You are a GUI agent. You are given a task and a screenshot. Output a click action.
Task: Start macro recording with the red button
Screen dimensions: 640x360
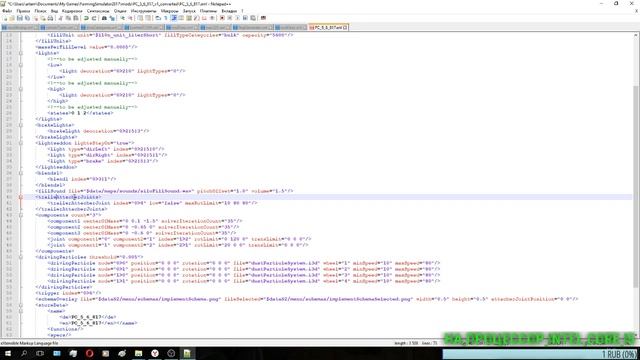[222, 18]
